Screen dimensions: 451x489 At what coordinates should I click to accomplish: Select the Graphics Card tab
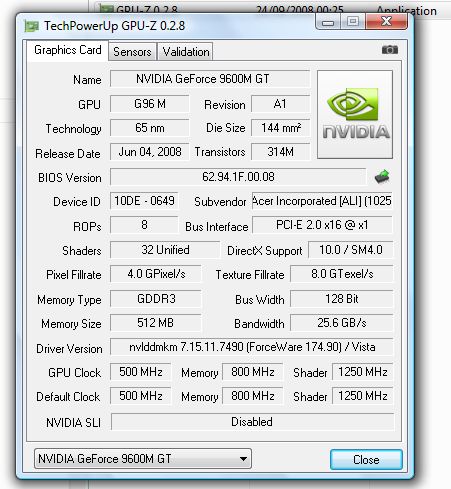pos(68,50)
